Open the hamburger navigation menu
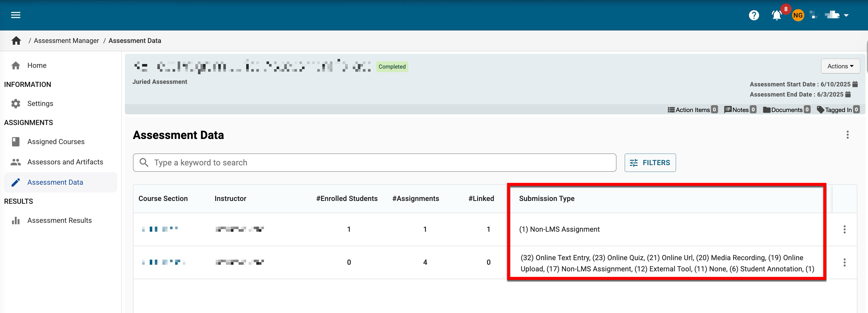Screen dimensions: 868x313 (x=15, y=15)
